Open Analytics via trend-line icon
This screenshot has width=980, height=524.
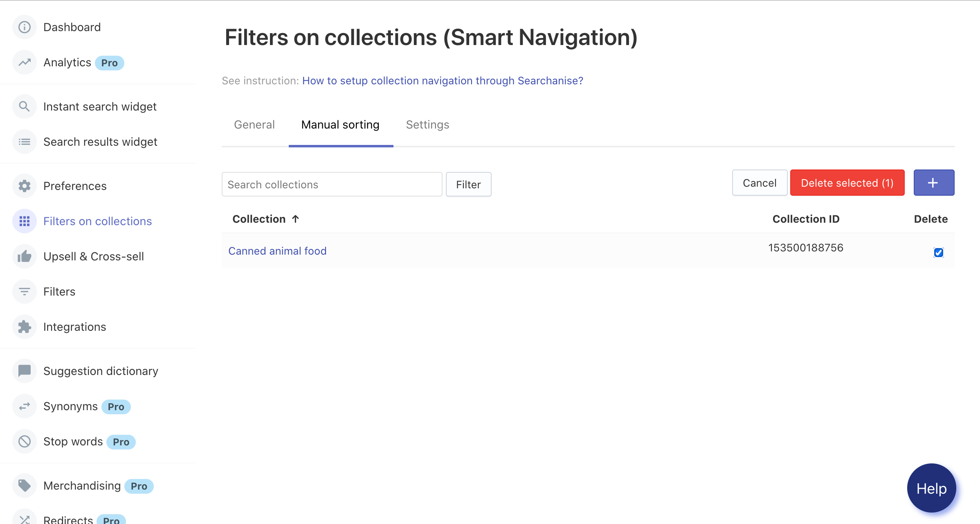click(x=25, y=62)
